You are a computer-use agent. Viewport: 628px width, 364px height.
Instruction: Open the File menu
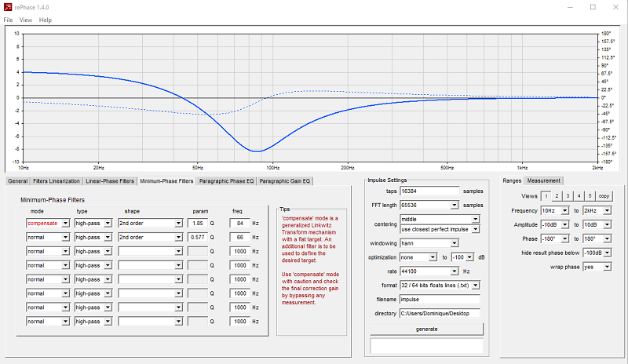8,20
